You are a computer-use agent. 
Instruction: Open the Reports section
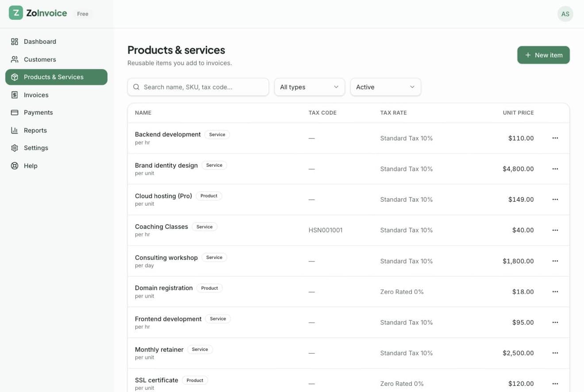[56, 130]
